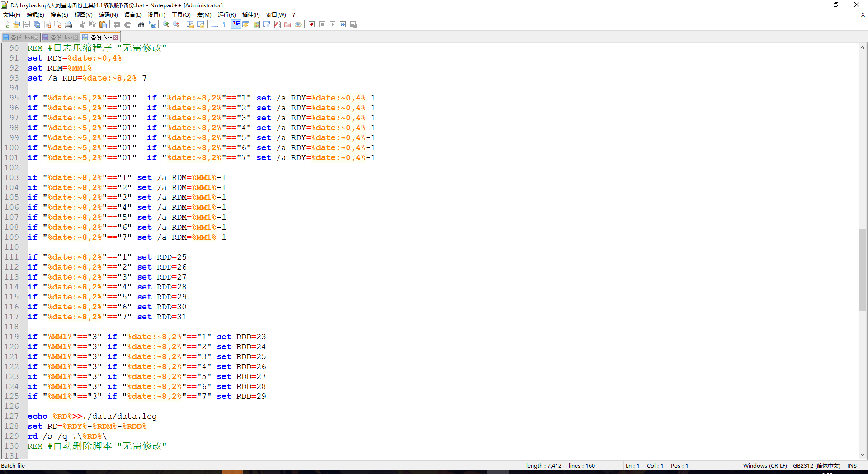Stop macro recording button
The width and height of the screenshot is (868, 474).
point(322,24)
